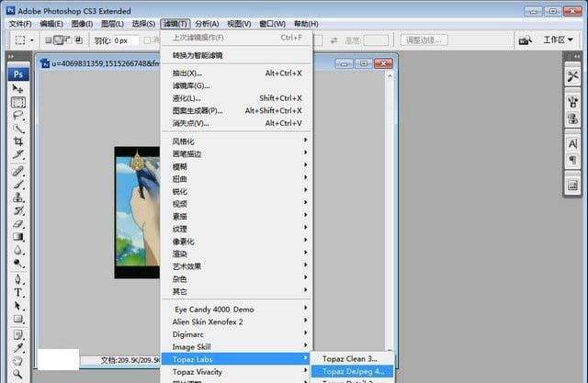Click the Ps logo atop the toolbox

click(18, 74)
